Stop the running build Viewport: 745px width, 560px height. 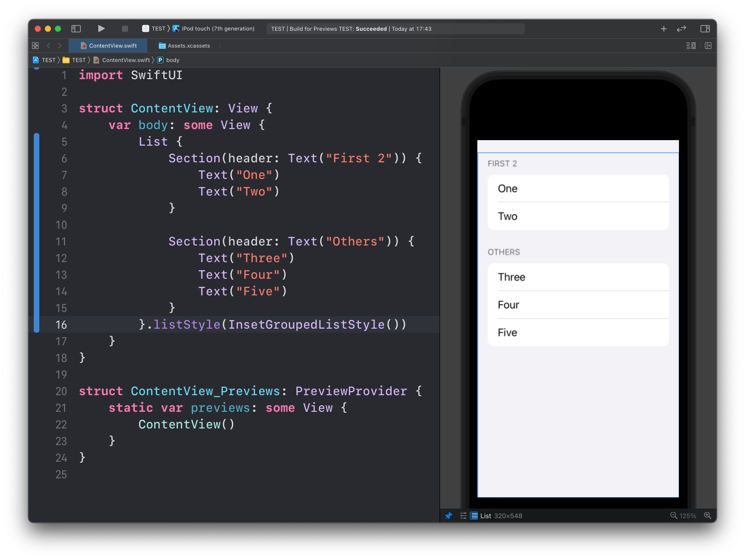click(x=124, y=28)
